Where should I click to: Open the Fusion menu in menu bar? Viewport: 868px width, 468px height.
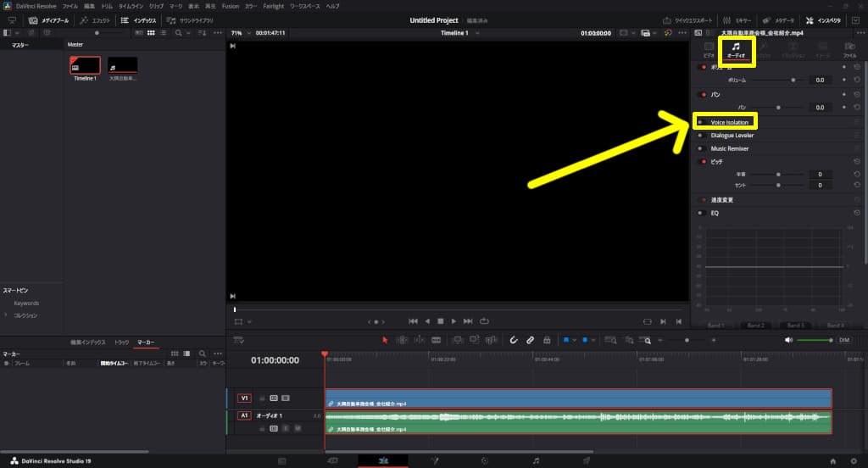coord(231,6)
